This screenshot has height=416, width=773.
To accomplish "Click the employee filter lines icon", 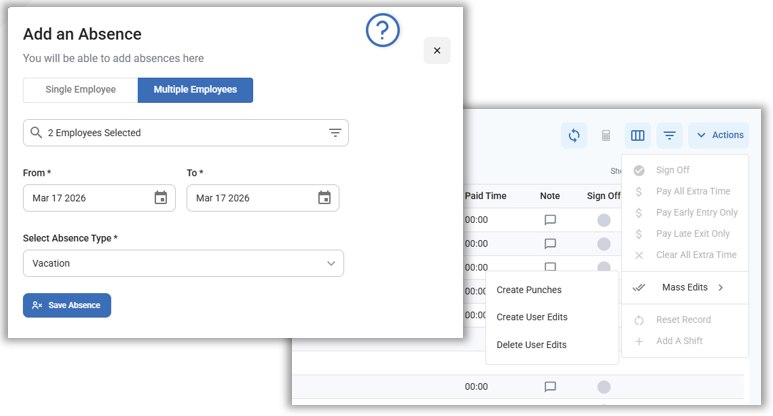I will pos(335,133).
